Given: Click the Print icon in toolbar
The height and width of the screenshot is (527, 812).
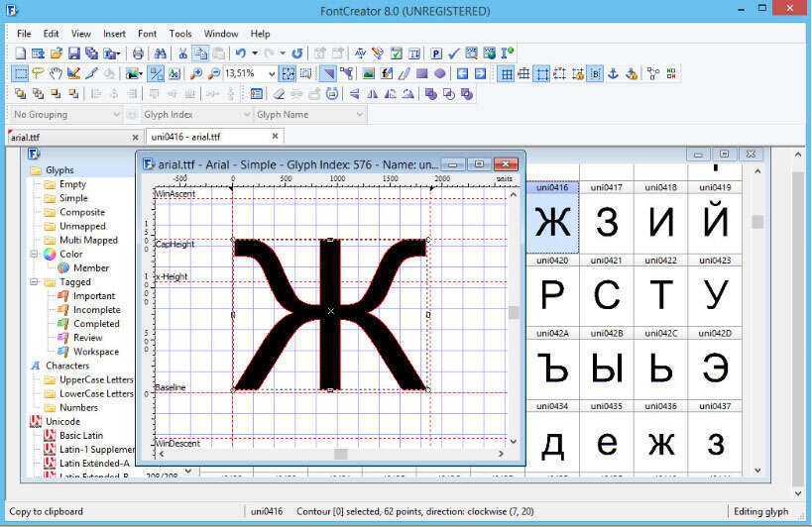Looking at the screenshot, I should point(138,53).
